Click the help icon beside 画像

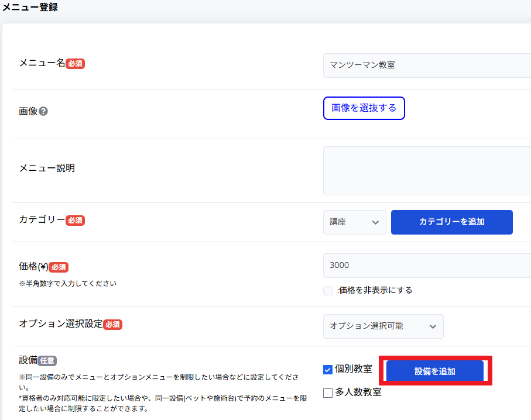click(x=43, y=111)
